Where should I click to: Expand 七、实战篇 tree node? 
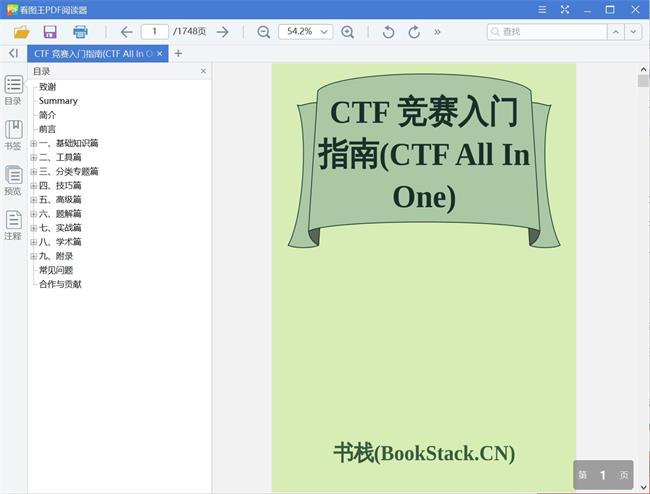click(x=34, y=228)
